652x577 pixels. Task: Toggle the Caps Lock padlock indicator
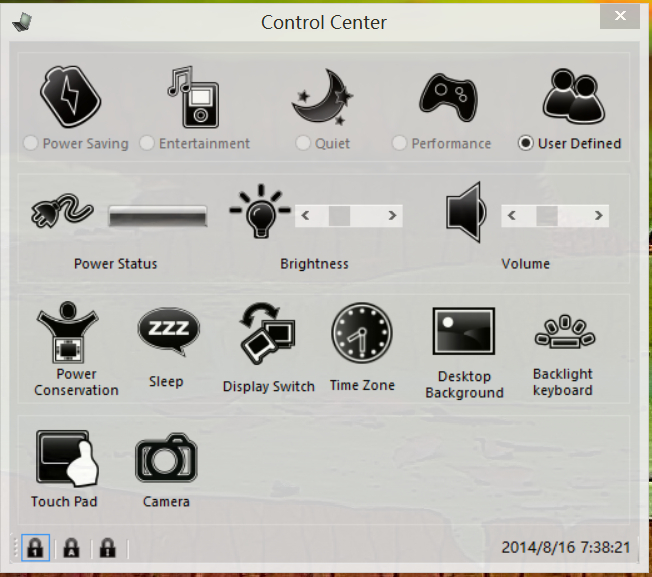(x=71, y=547)
